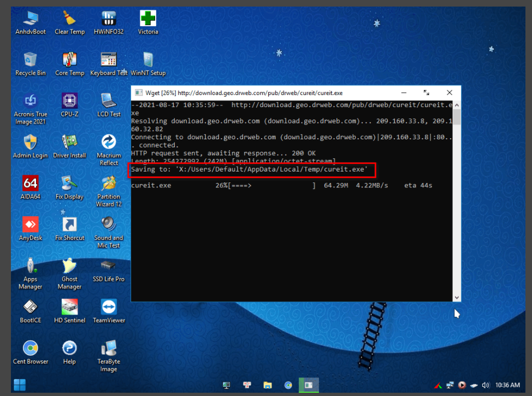Image resolution: width=532 pixels, height=396 pixels.
Task: Click the 10:36 AM clock
Action: tap(507, 385)
